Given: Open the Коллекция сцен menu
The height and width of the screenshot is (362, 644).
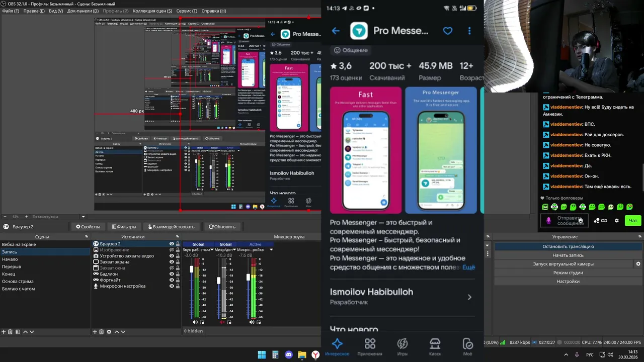Looking at the screenshot, I should coord(152,11).
